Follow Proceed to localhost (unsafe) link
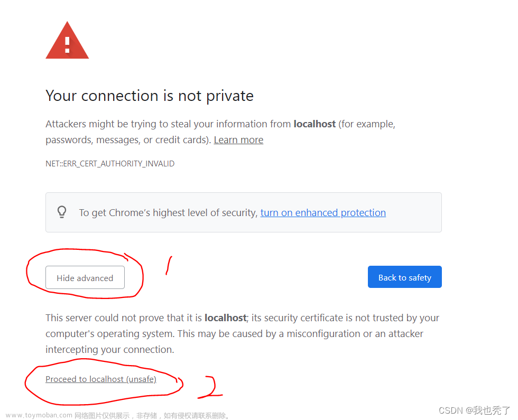The image size is (518, 420). (101, 379)
